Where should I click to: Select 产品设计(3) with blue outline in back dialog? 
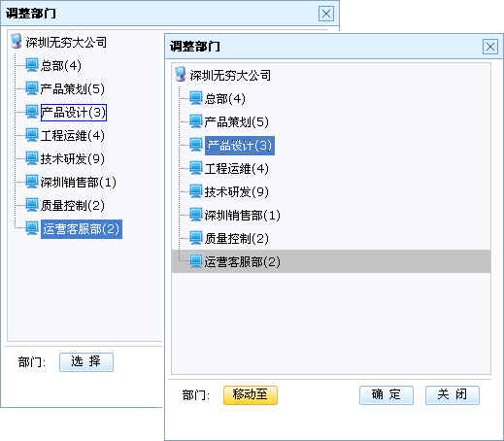coord(74,113)
